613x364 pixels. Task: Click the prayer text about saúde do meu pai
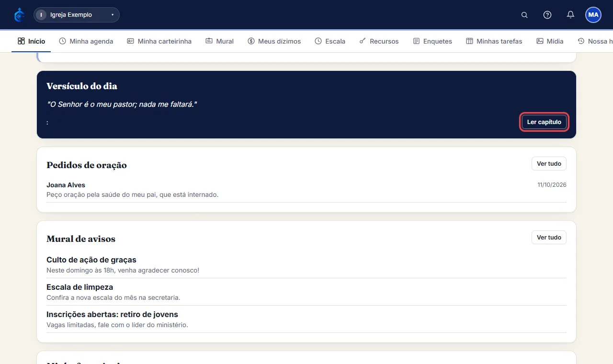[x=132, y=195]
